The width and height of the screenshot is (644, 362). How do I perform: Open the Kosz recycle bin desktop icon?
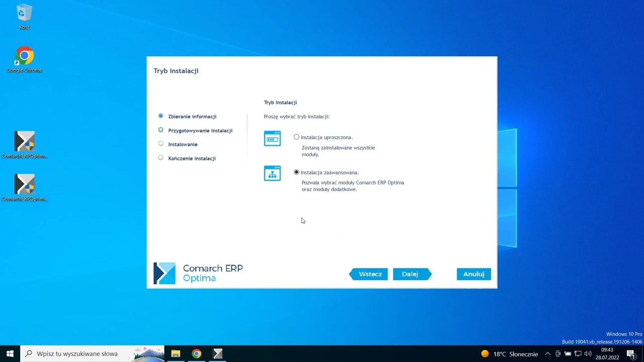(x=24, y=17)
